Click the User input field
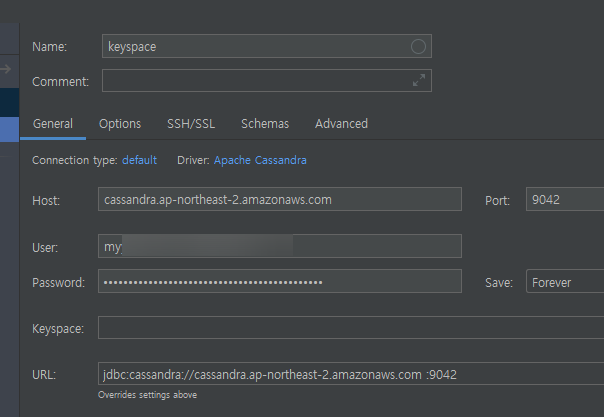Screen dimensions: 604x417 pyautogui.click(x=280, y=246)
